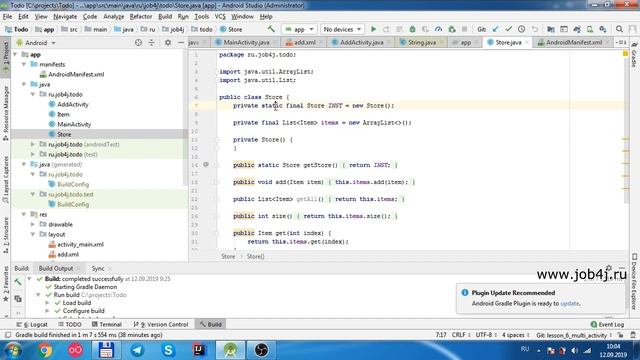The height and width of the screenshot is (360, 640).
Task: Click the hammer icon in Build output sidebar
Action: (18, 282)
